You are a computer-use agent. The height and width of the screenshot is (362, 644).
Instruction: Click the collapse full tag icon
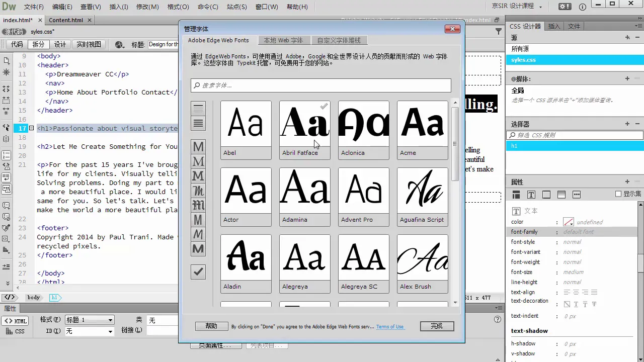(6, 88)
